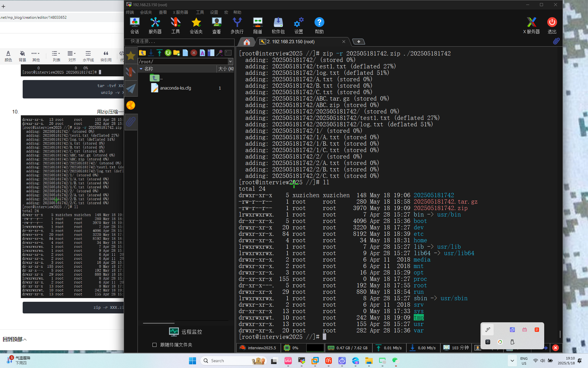The height and width of the screenshot is (368, 588).
Task: Open the 会话夹 menu
Action: click(146, 12)
